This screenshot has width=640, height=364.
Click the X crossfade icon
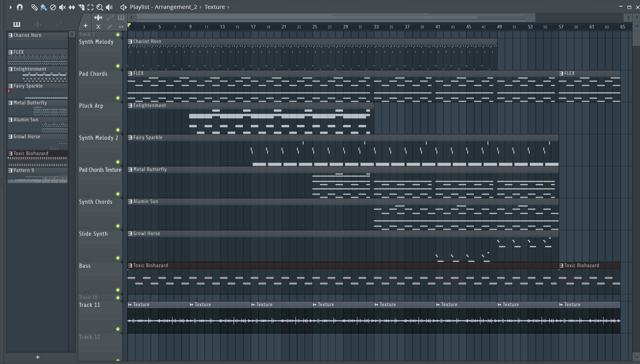coord(98,26)
